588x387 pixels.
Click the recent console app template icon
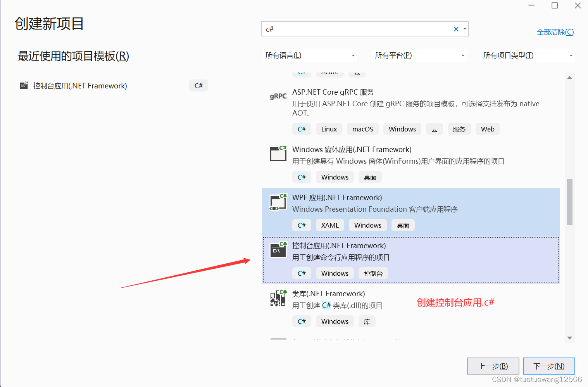(x=24, y=85)
